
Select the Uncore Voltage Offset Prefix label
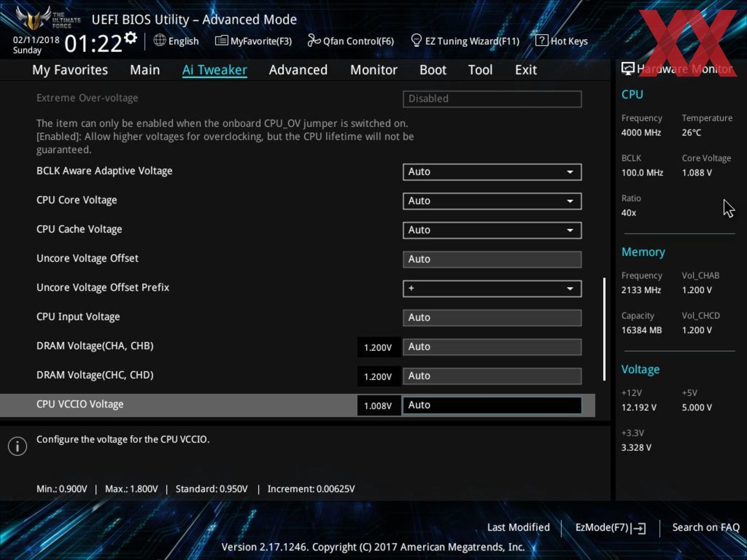(x=103, y=288)
